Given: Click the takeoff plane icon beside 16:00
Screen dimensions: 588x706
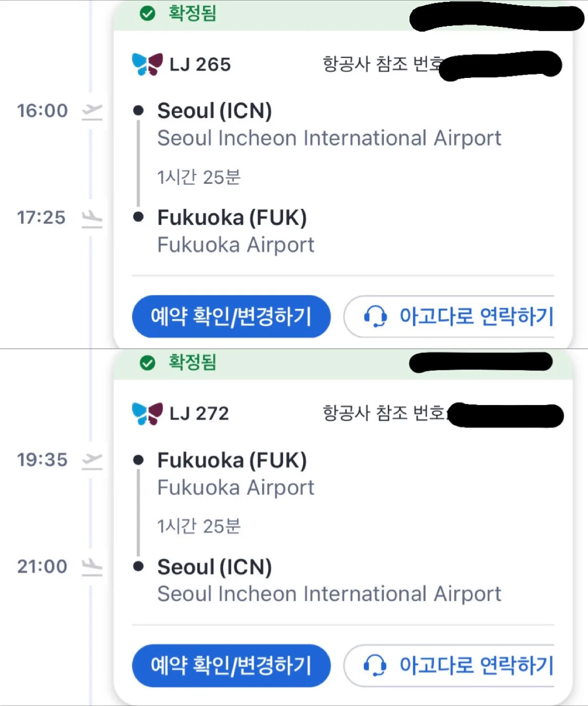Looking at the screenshot, I should (x=92, y=111).
